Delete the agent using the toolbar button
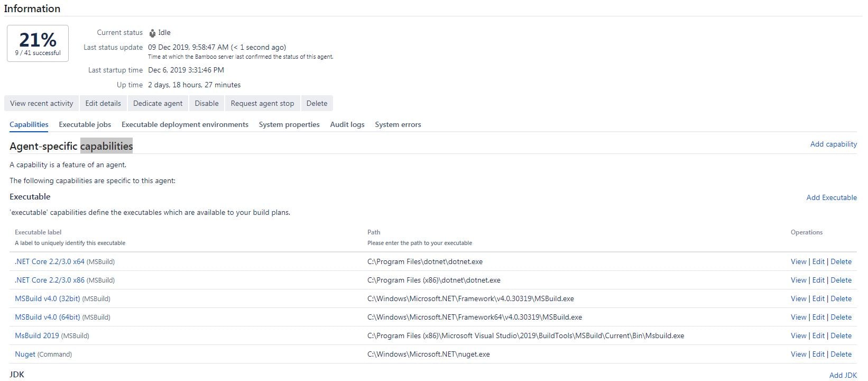 coord(317,103)
